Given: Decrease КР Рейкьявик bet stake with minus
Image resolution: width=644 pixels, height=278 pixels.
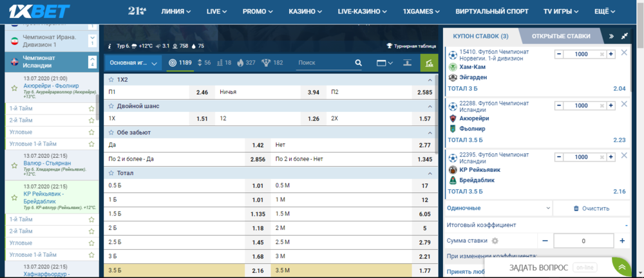Looking at the screenshot, I should [x=559, y=157].
